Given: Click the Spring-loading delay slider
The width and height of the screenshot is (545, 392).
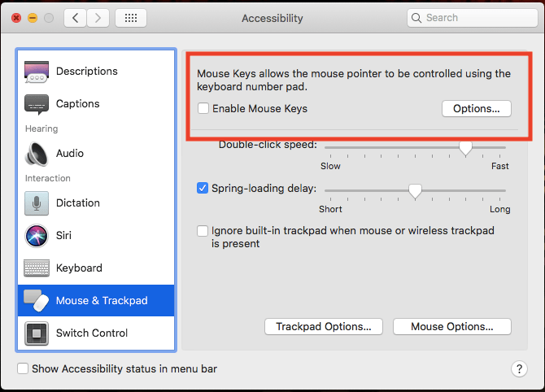Looking at the screenshot, I should [415, 190].
